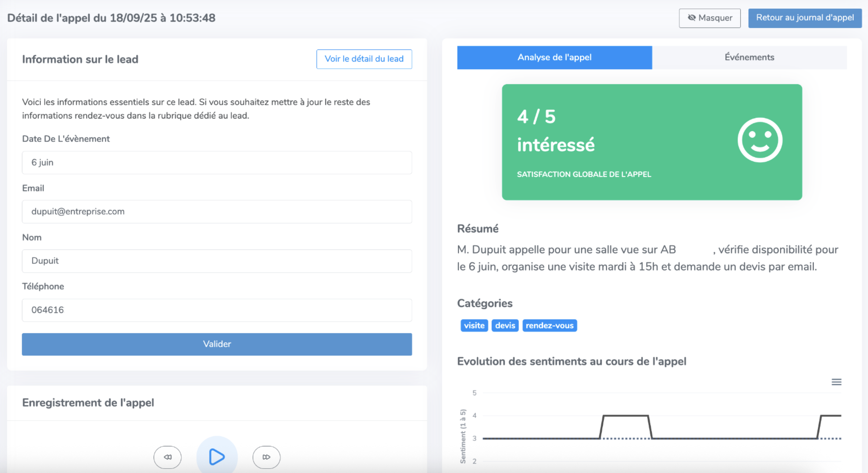Click the Date De L'évènement field

[x=217, y=163]
